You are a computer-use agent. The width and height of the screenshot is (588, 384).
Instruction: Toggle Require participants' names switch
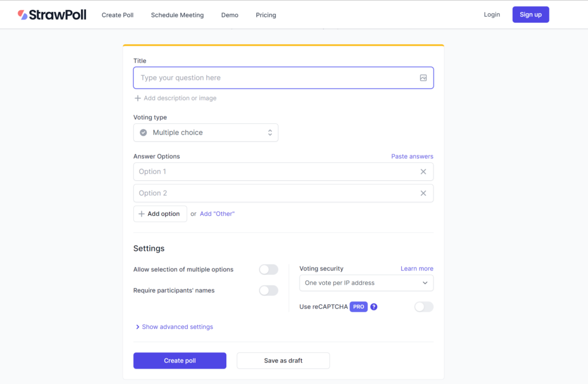click(268, 290)
